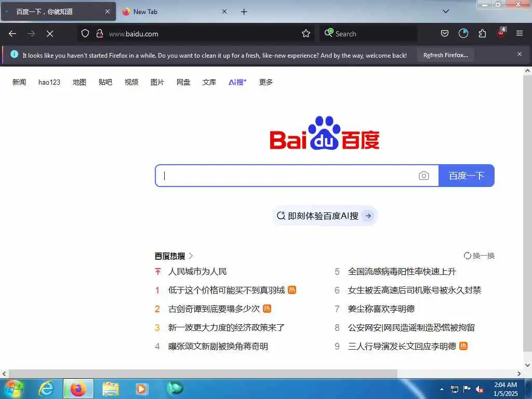Click the arrow in the AI search pill

point(368,216)
